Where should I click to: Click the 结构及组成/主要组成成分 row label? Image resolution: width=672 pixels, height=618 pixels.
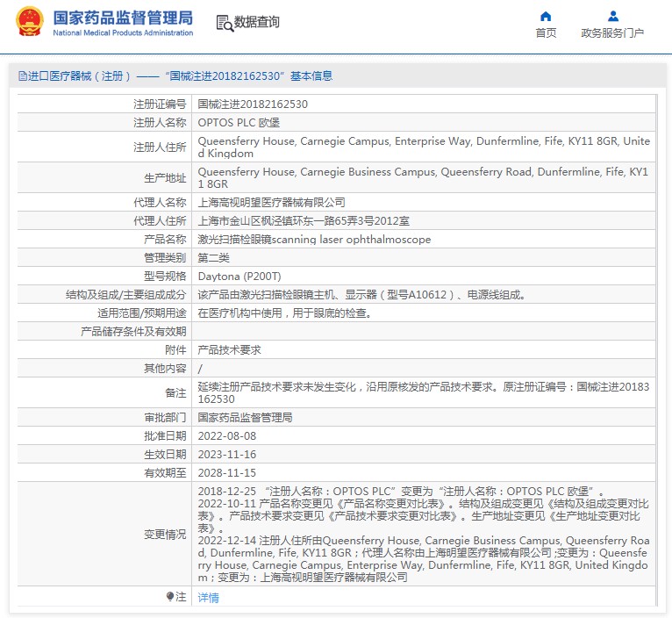point(126,295)
